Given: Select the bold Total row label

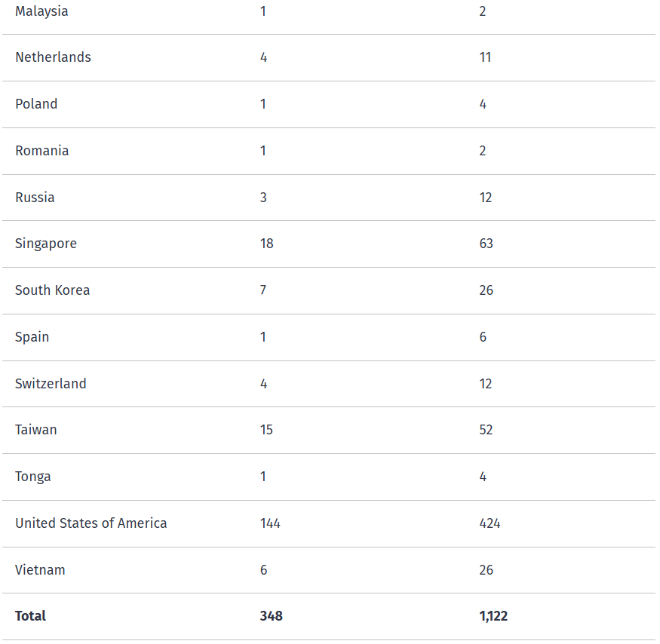Looking at the screenshot, I should [x=30, y=616].
